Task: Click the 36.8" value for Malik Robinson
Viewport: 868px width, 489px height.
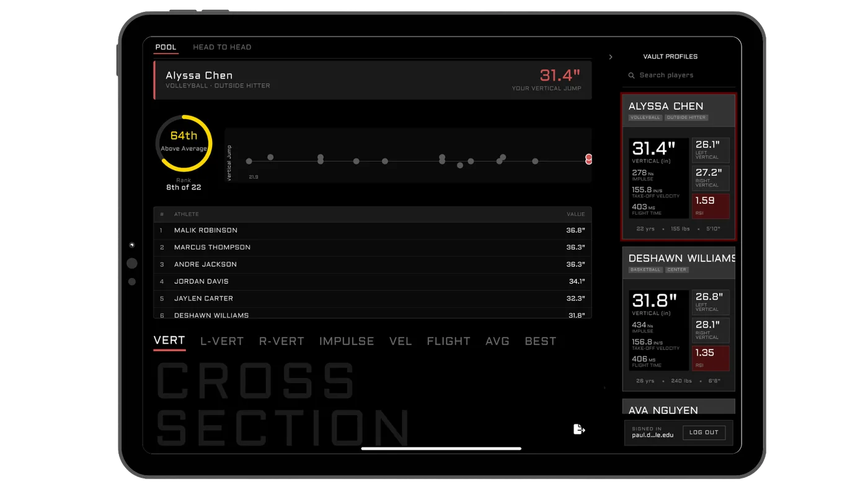Action: pos(575,230)
